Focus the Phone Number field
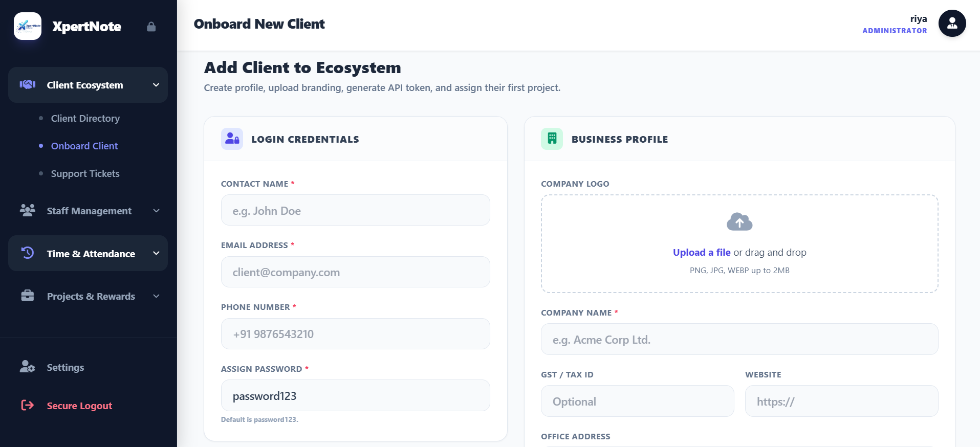This screenshot has height=447, width=980. (x=356, y=334)
